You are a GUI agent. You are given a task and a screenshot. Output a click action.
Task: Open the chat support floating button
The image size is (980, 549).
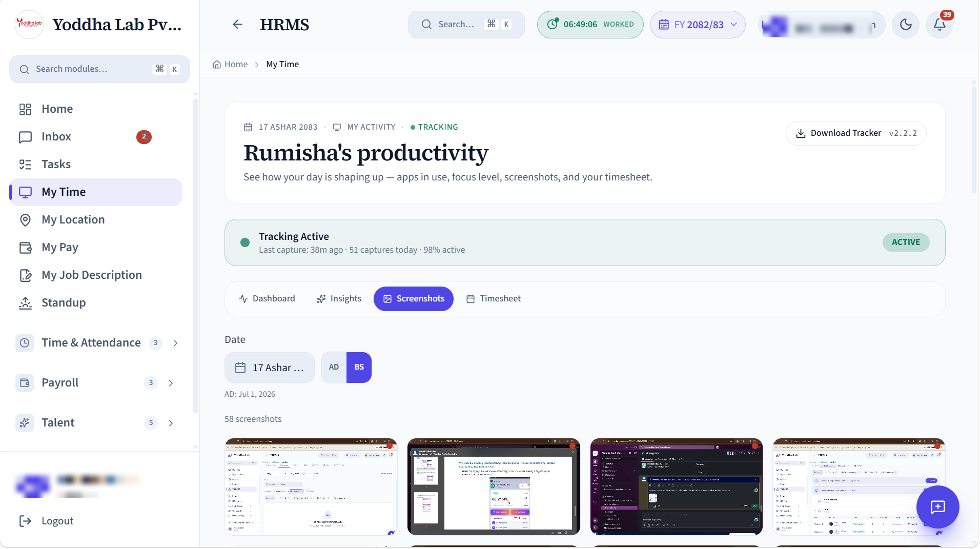[938, 507]
